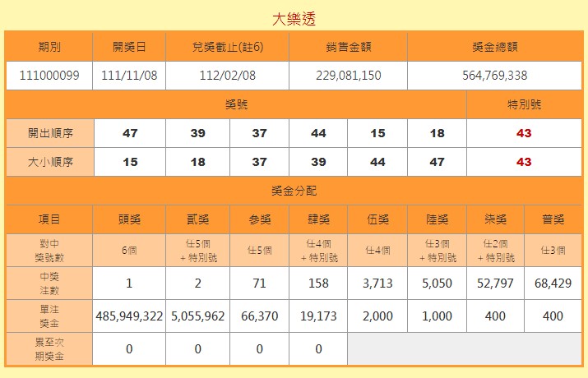Click the 累至次期獎金 row label

point(49,349)
